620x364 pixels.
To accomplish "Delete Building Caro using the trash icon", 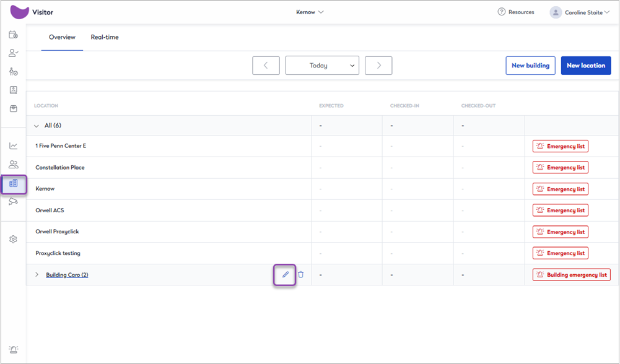I will [x=301, y=275].
